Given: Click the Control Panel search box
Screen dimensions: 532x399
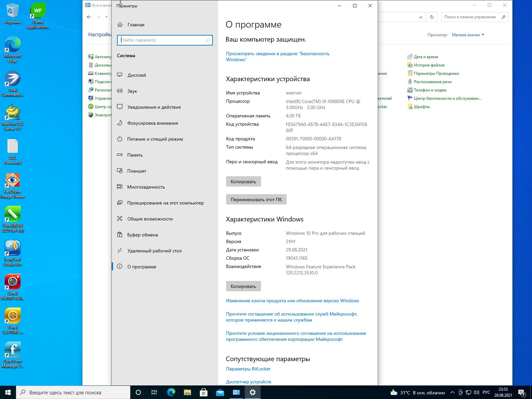Looking at the screenshot, I should [x=475, y=17].
